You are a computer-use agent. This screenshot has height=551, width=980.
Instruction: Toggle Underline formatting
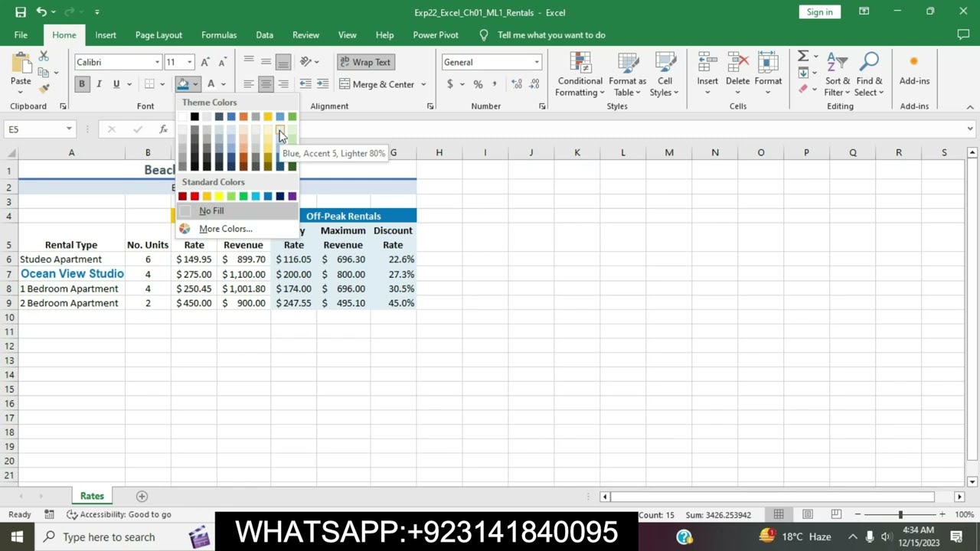116,84
